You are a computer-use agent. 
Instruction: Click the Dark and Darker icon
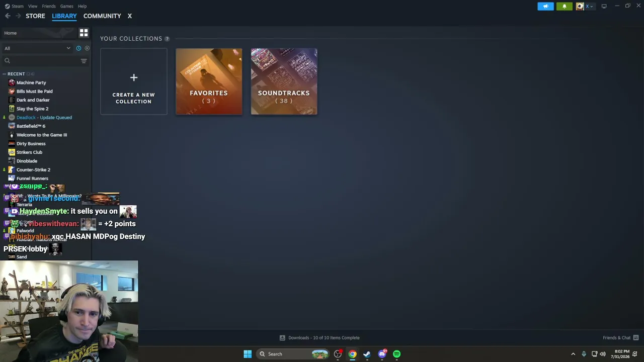(x=12, y=100)
